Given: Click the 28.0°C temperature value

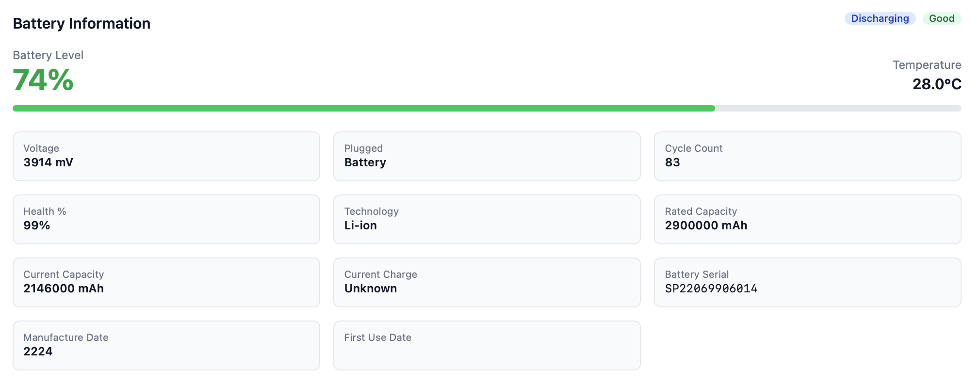Looking at the screenshot, I should [936, 84].
